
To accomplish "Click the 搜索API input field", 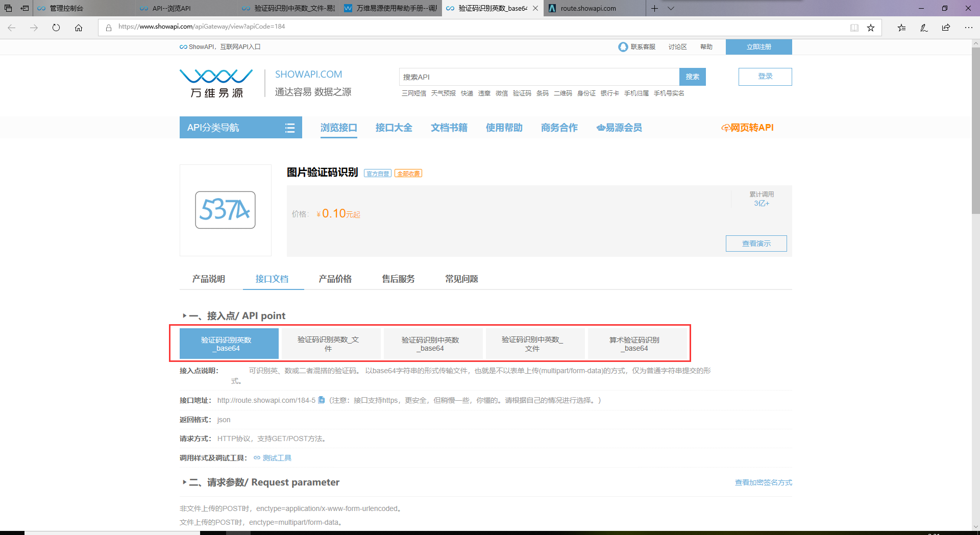I will [539, 77].
